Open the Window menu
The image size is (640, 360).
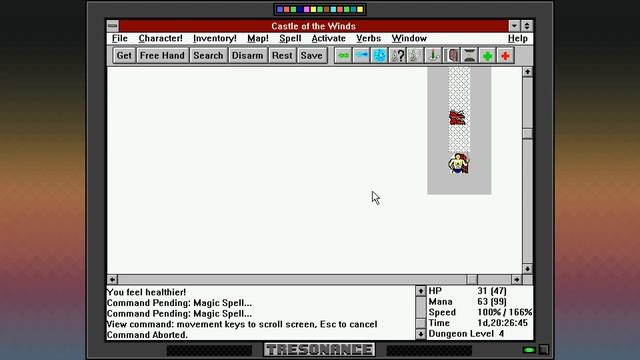click(409, 38)
